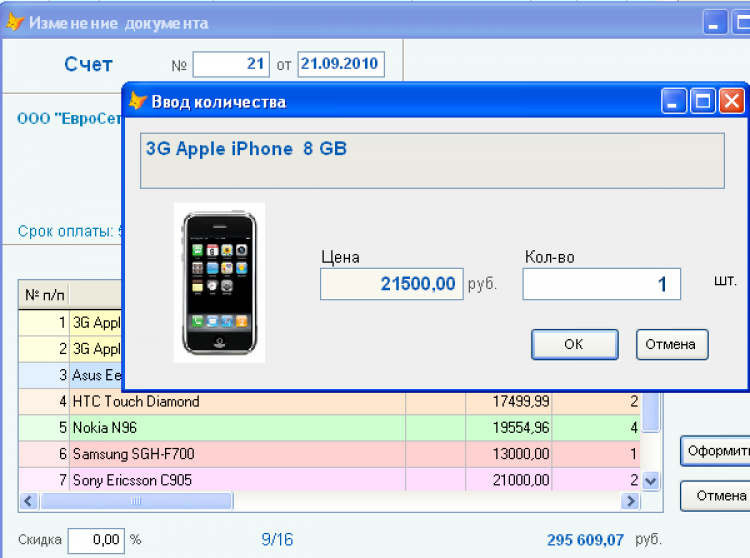
Task: Click quantity cell 2 in HTC Touch Diamond row
Action: click(596, 401)
